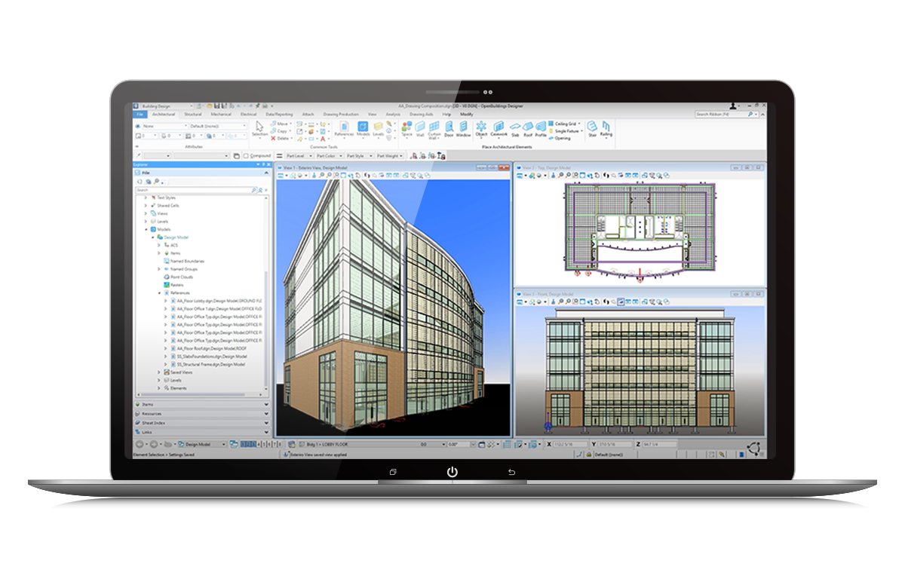Image resolution: width=905 pixels, height=588 pixels.
Task: Enable the Compound checkbox
Action: click(246, 155)
